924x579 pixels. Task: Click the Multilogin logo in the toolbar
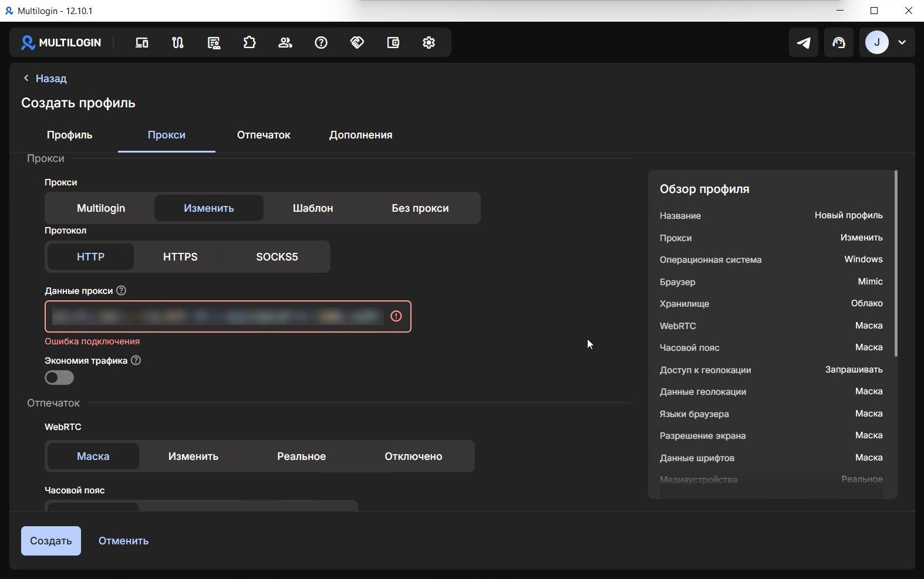point(61,42)
